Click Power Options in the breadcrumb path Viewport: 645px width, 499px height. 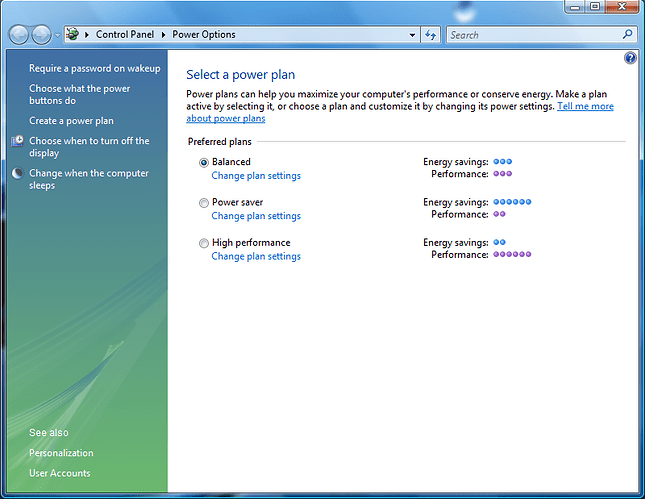click(204, 35)
